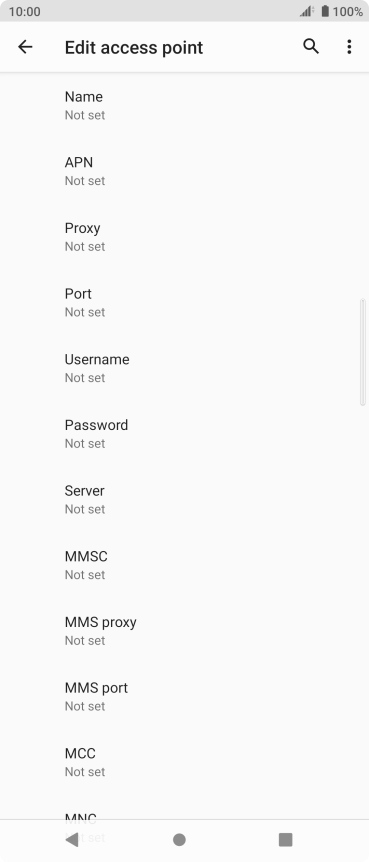Image resolution: width=369 pixels, height=862 pixels.
Task: Edit the Name field
Action: (185, 106)
